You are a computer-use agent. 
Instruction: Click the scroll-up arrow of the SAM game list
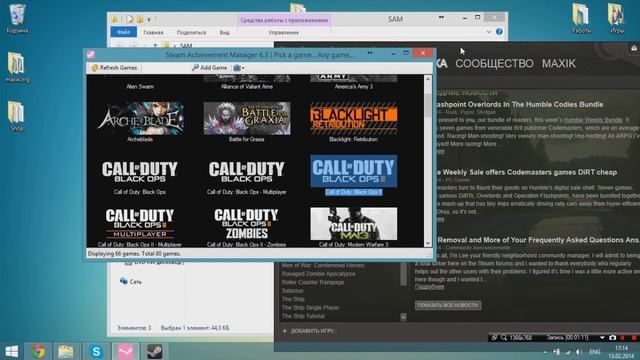coord(428,79)
